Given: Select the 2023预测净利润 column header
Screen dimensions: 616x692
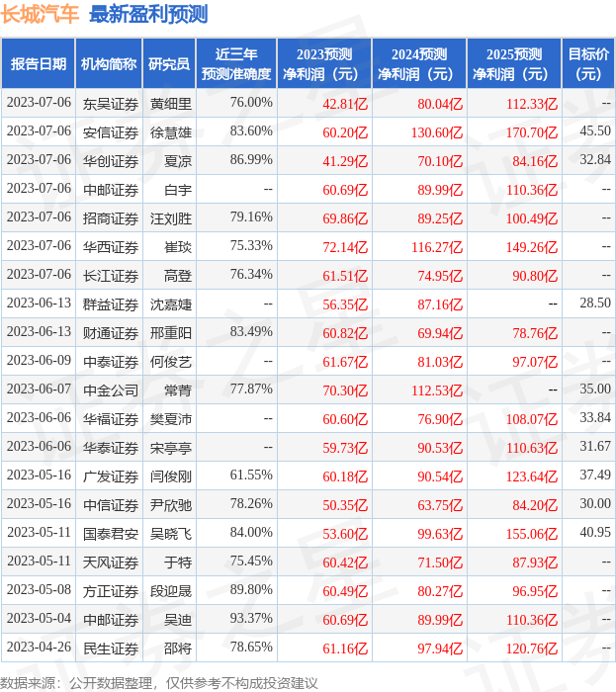Looking at the screenshot, I should click(324, 63).
